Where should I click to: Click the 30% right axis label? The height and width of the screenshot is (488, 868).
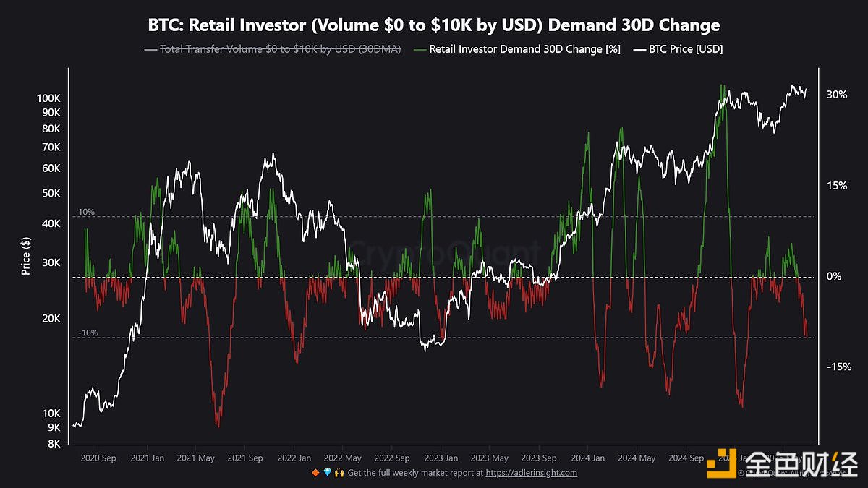(837, 95)
